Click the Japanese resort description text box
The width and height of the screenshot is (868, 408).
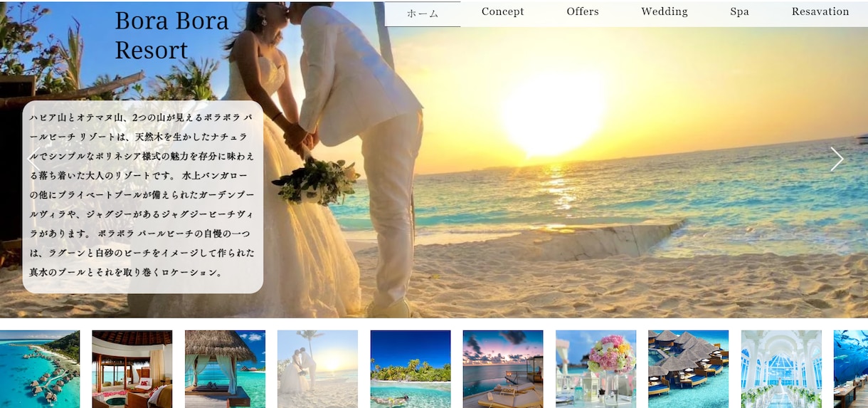click(143, 197)
